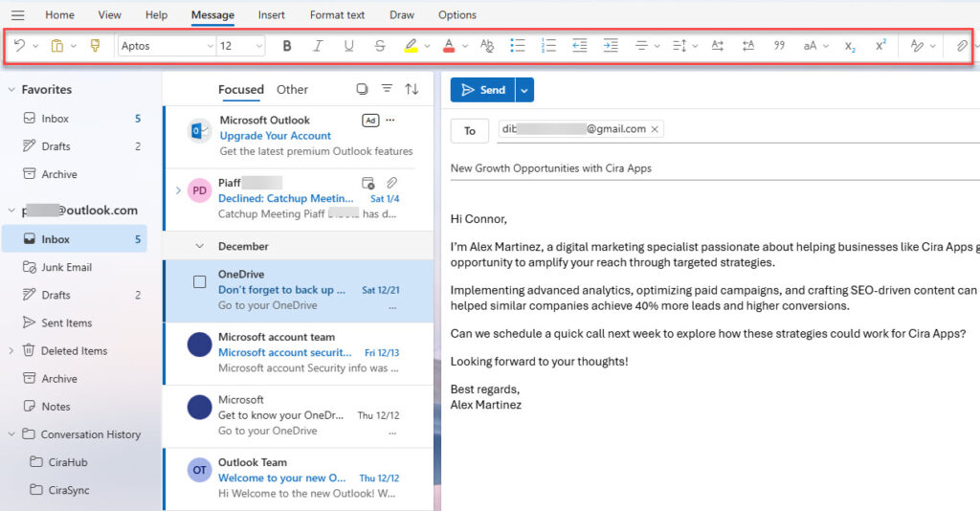Viewport: 980px width, 511px height.
Task: Click the change case aA icon
Action: (810, 46)
